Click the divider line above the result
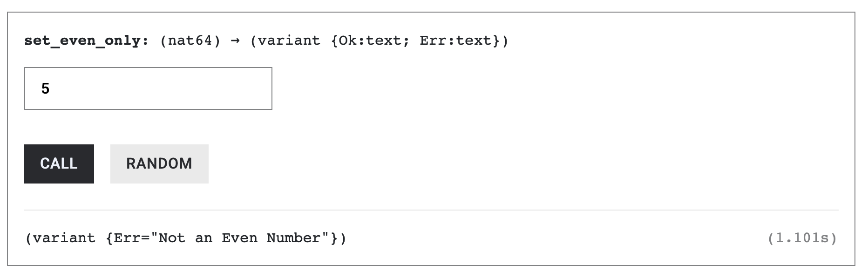This screenshot has width=868, height=272. [x=431, y=210]
